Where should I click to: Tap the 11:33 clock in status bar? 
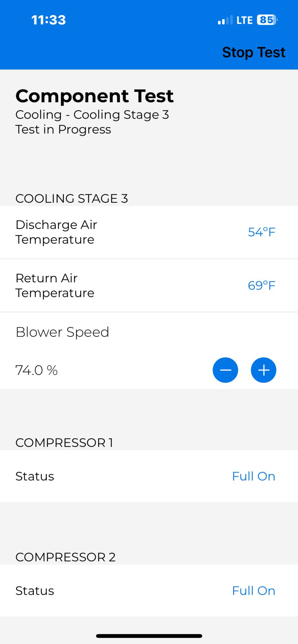click(x=49, y=20)
